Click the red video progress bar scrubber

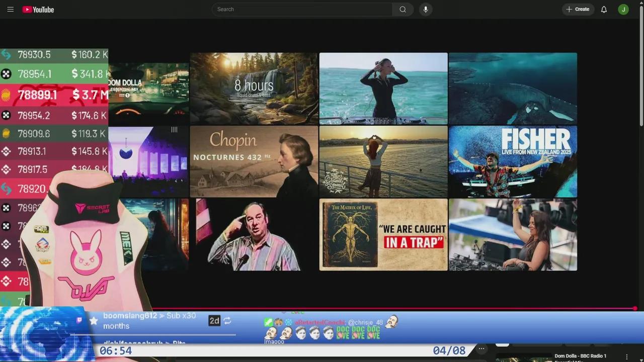(635, 308)
